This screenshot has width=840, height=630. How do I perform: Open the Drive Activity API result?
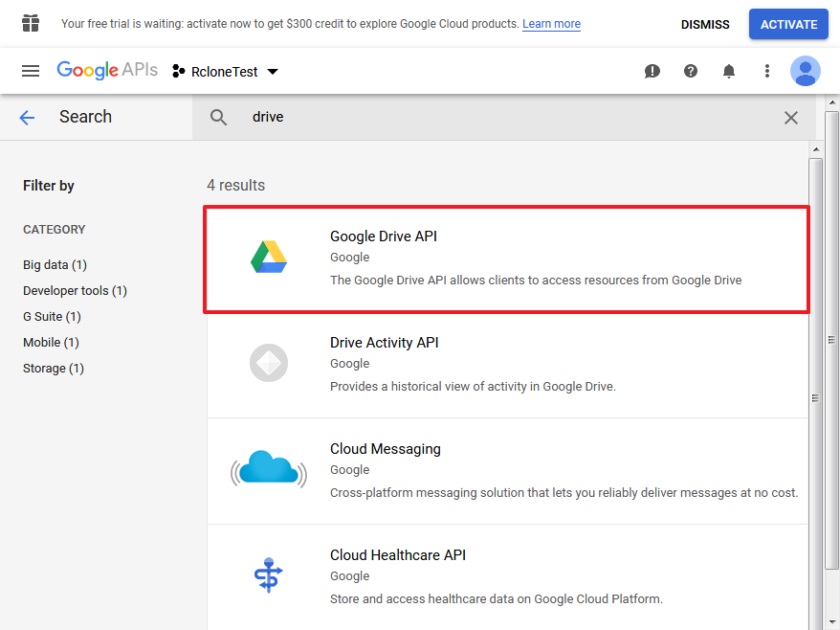507,365
